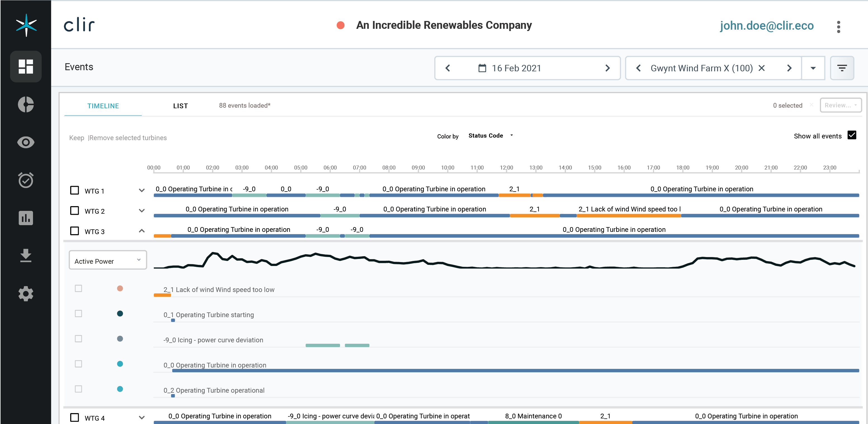The height and width of the screenshot is (424, 868).
Task: Expand the WTG 4 row chevron
Action: point(142,418)
